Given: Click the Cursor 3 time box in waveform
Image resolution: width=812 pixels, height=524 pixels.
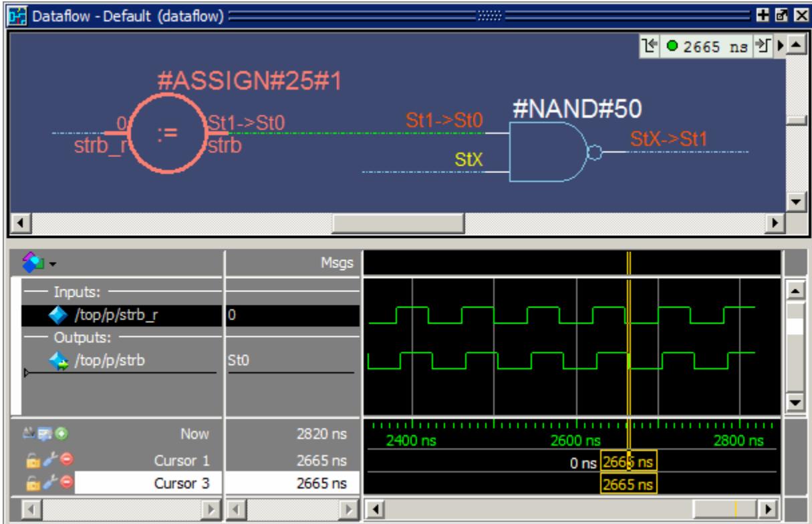Looking at the screenshot, I should [628, 483].
